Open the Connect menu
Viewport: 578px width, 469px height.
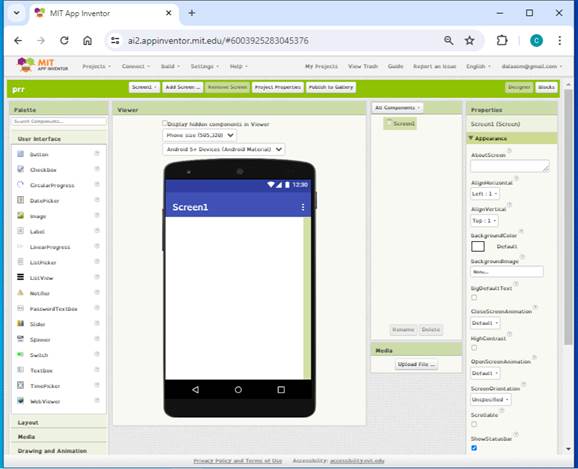click(x=136, y=66)
